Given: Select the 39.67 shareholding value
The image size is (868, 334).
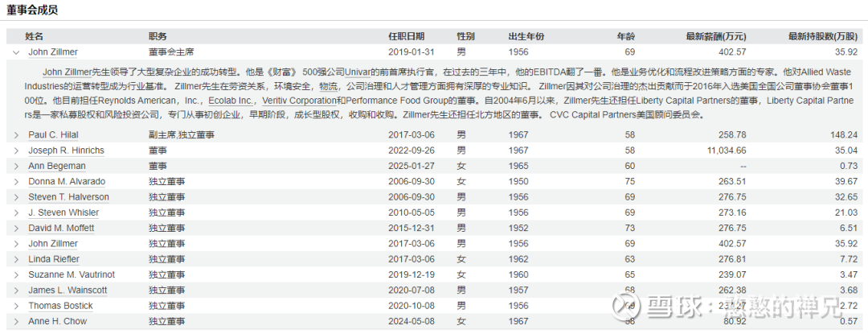Looking at the screenshot, I should pyautogui.click(x=847, y=181).
